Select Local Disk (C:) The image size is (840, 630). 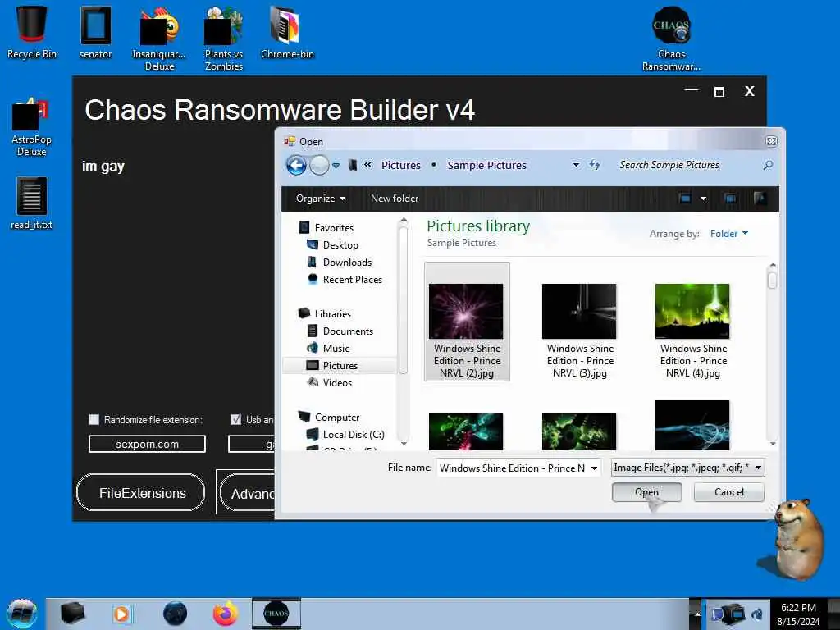coord(354,435)
